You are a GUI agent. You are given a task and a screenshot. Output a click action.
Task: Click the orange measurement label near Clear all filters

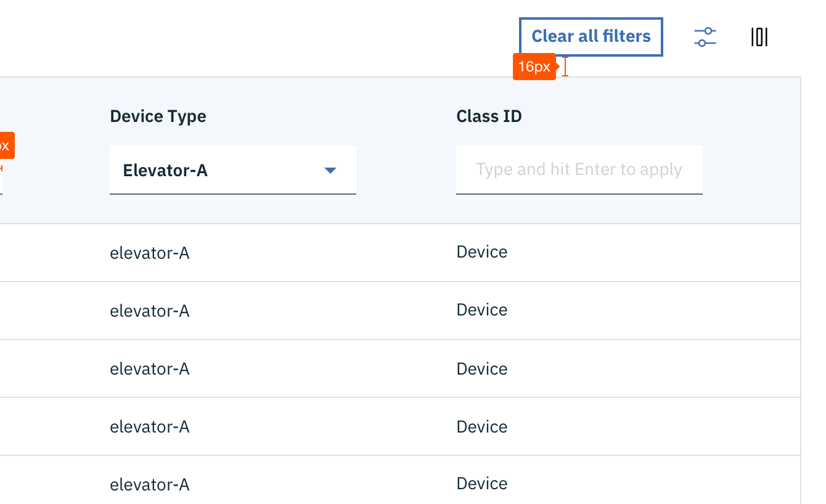[x=534, y=67]
